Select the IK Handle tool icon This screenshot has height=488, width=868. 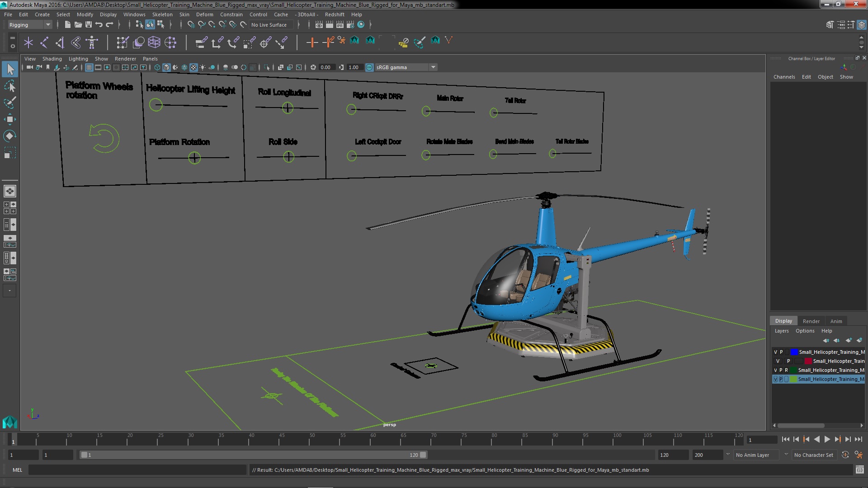pyautogui.click(x=76, y=42)
